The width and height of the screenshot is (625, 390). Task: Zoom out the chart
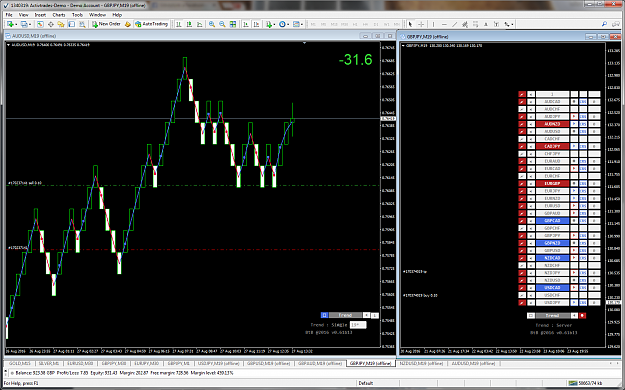[x=222, y=24]
